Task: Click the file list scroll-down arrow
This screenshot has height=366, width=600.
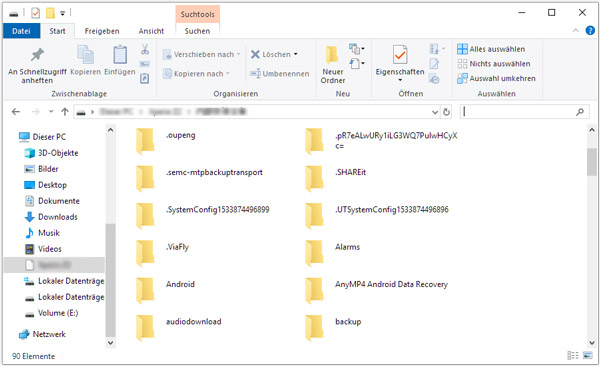Action: coord(592,343)
